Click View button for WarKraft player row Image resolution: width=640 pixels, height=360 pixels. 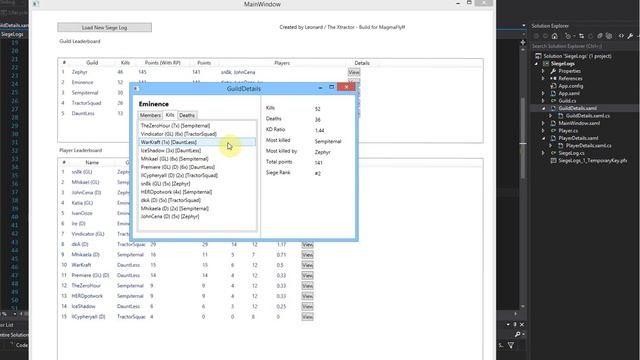pos(307,265)
